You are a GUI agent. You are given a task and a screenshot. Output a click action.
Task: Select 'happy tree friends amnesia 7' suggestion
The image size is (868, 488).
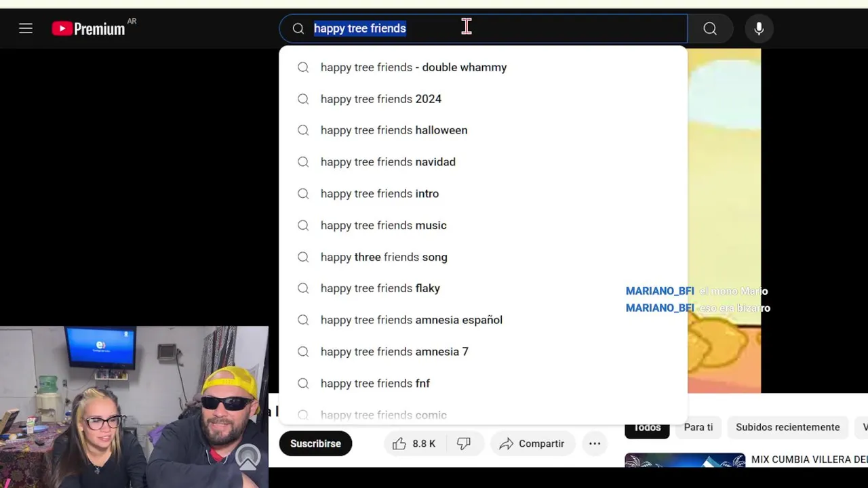coord(483,352)
